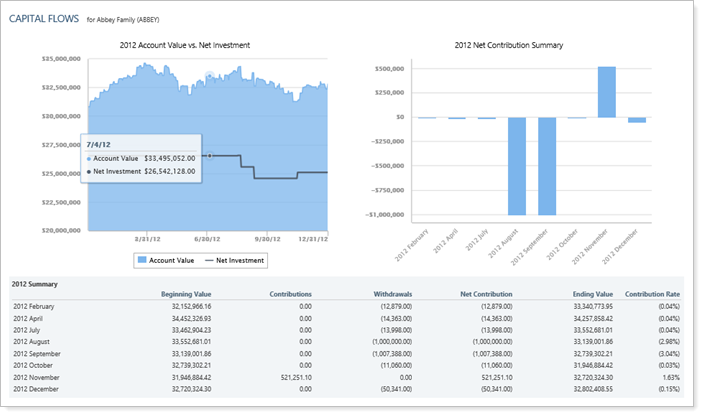Screen dimensions: 703x416
Task: Click the 2012 August bar in contribution chart
Action: click(516, 166)
